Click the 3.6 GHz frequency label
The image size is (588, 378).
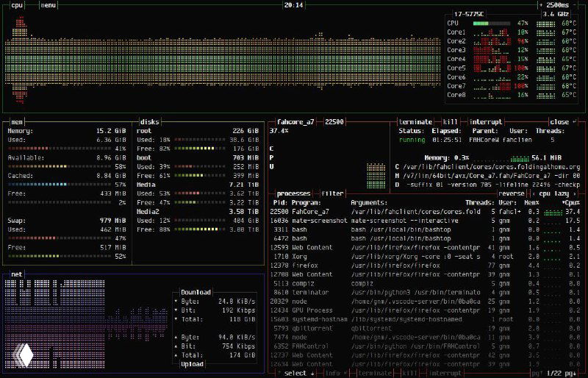pos(556,14)
